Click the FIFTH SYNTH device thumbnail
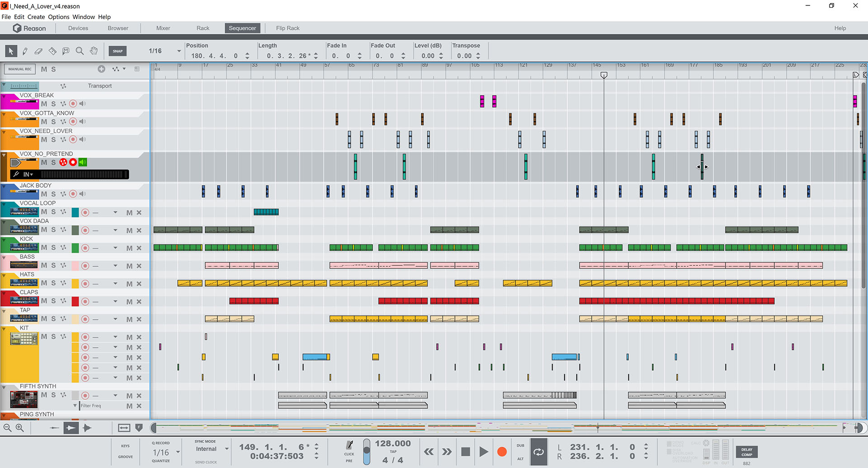The width and height of the screenshot is (868, 468). point(24,400)
